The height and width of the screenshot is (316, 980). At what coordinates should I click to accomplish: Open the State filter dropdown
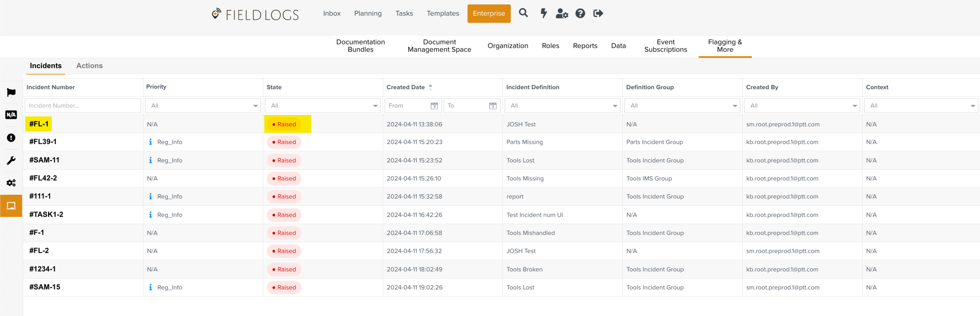[x=323, y=106]
